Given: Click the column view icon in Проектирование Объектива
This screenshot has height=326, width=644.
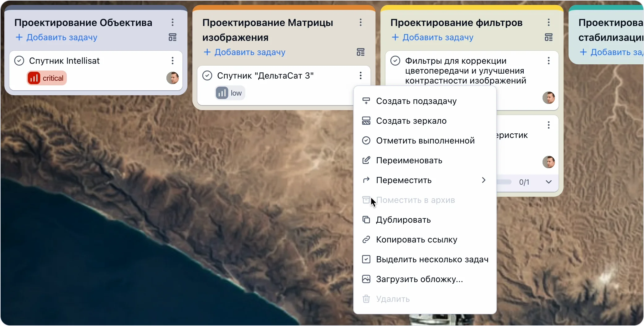Looking at the screenshot, I should click(173, 37).
